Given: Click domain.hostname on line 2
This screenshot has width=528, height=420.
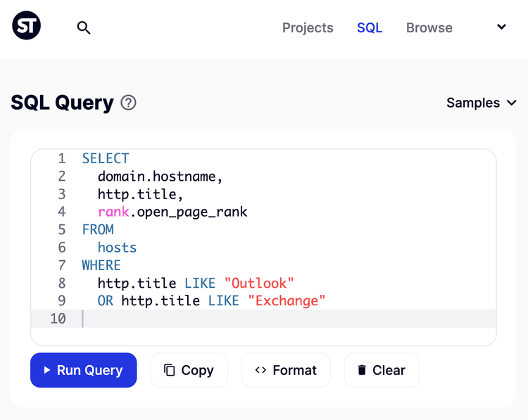Looking at the screenshot, I should coord(160,177).
